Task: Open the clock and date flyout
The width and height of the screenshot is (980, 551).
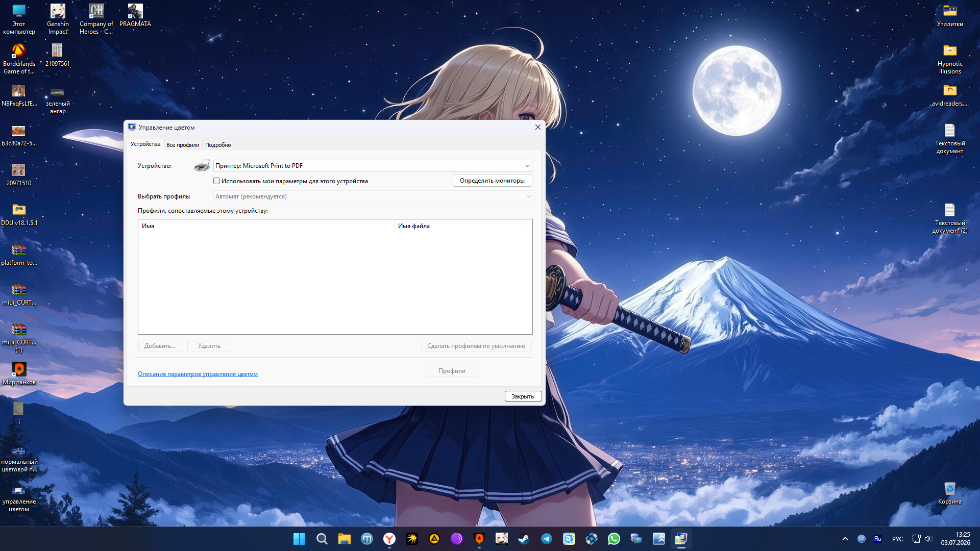Action: (955, 539)
